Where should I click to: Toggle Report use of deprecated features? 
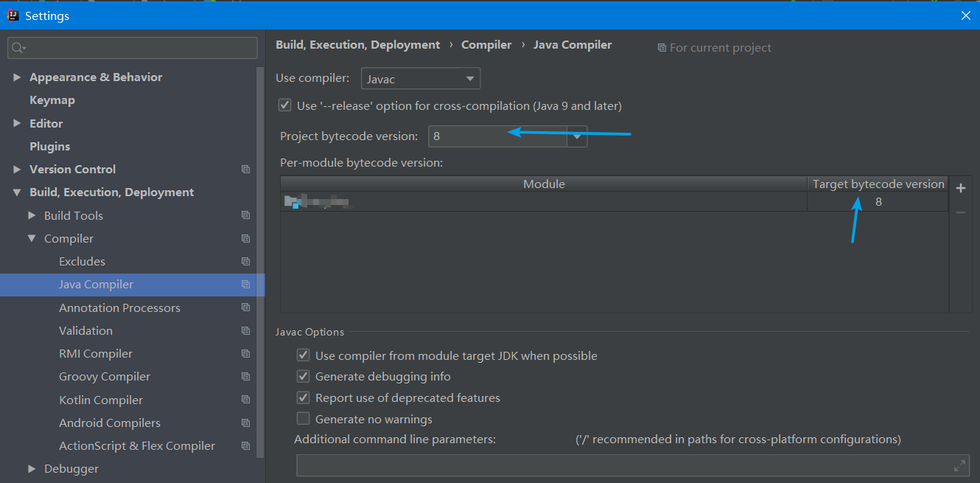click(x=303, y=397)
